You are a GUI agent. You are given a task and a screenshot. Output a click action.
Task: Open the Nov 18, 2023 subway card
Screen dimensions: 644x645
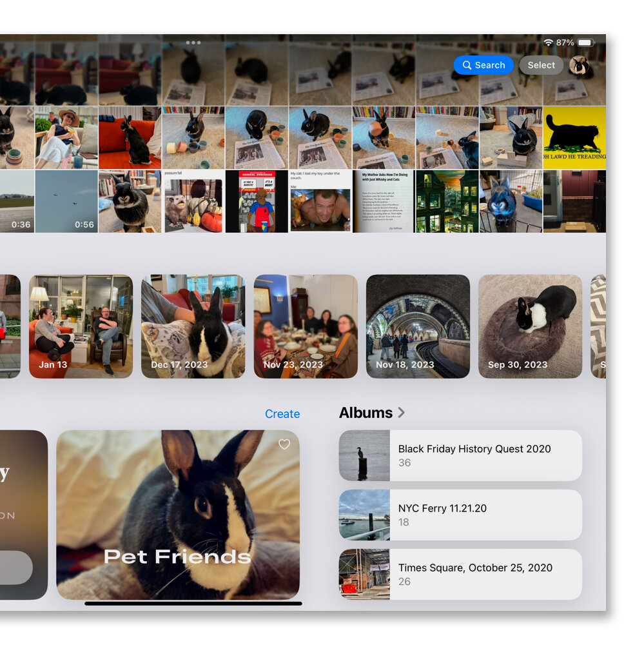418,326
